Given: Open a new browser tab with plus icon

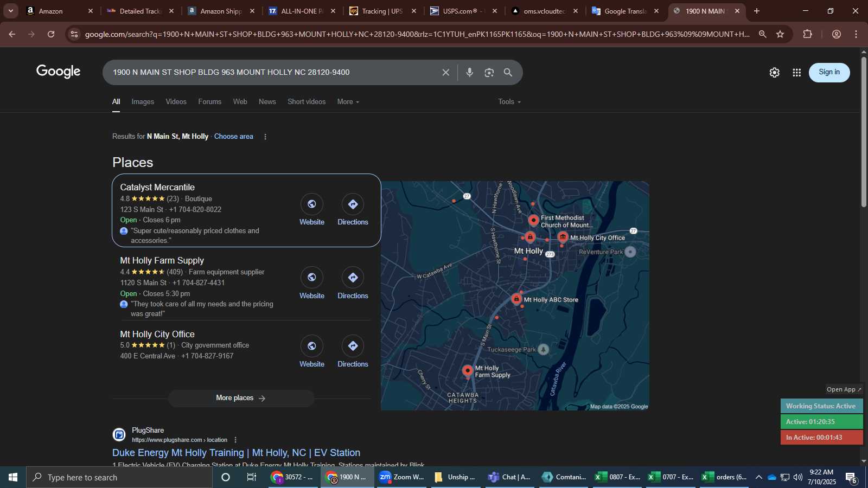Looking at the screenshot, I should (757, 11).
